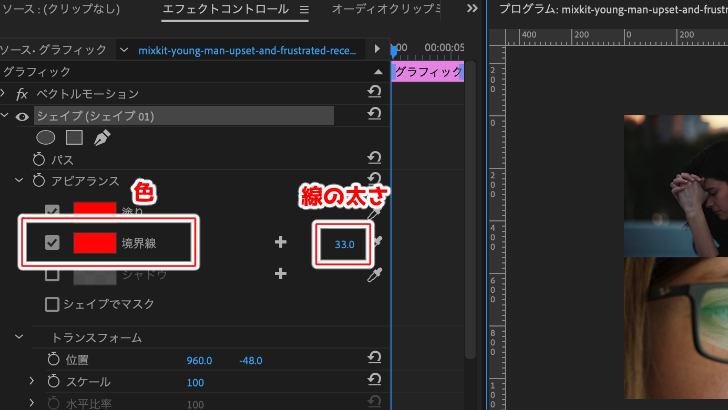
Task: Click the upper video in the program monitor
Action: coord(676,186)
